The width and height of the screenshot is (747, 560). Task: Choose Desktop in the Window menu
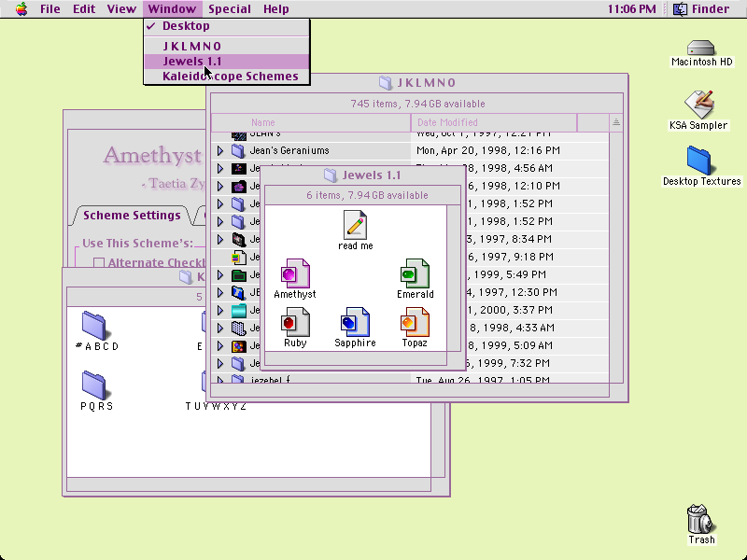[227, 26]
